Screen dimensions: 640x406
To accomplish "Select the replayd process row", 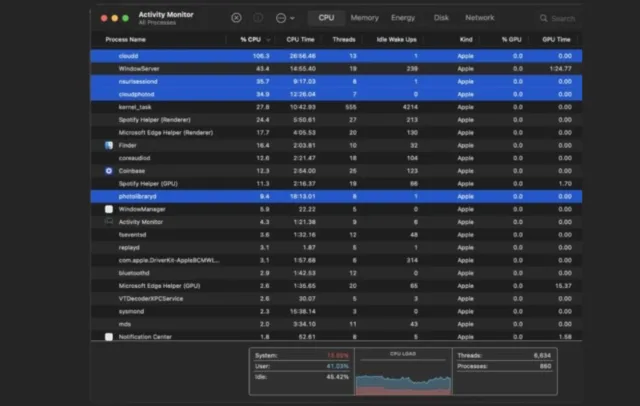I will [336, 248].
